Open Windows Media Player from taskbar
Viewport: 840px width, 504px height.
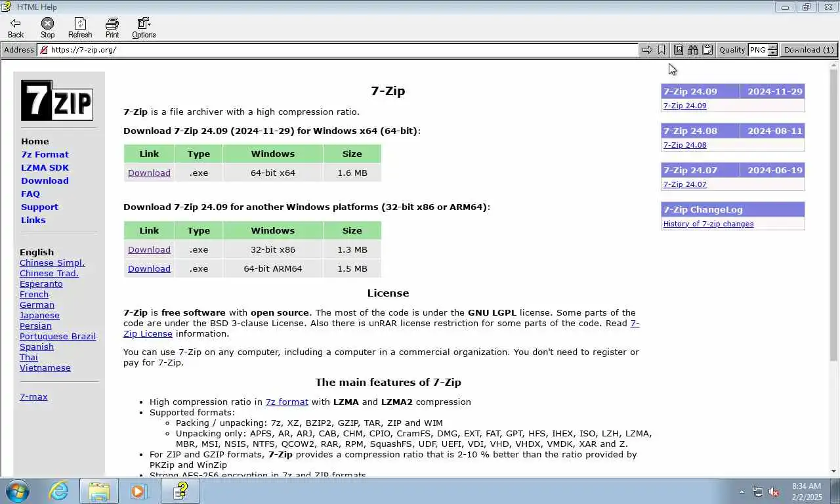pos(138,491)
